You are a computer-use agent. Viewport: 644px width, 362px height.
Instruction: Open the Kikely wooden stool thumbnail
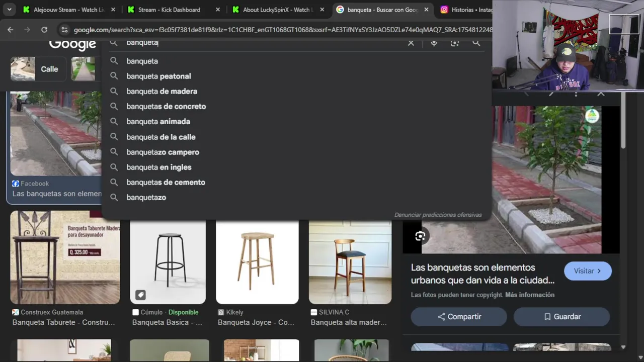click(x=257, y=261)
